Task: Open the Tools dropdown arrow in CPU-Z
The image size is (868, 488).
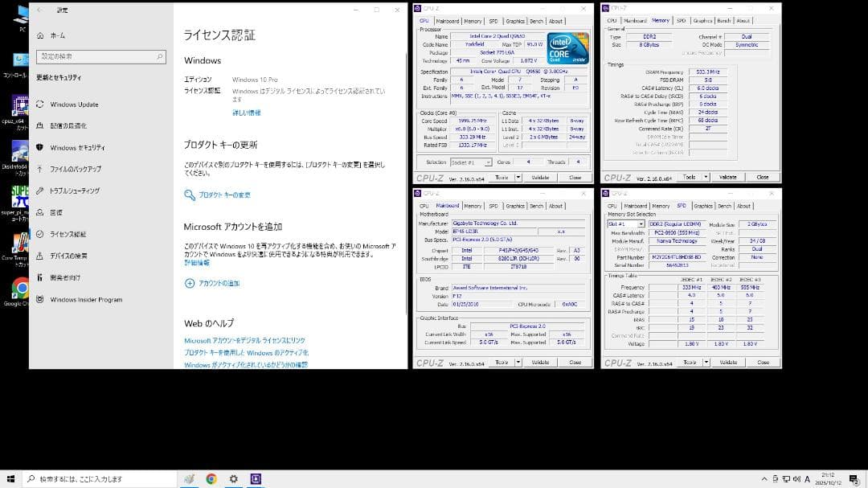Action: pos(518,176)
